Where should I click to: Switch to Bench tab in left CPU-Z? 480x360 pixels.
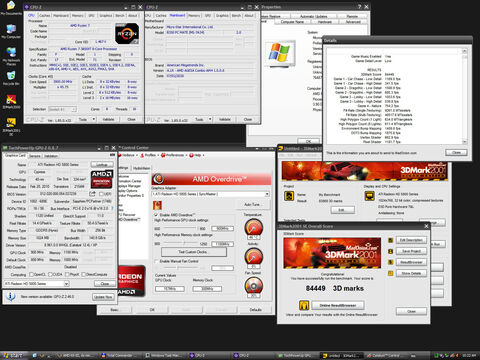click(x=120, y=15)
